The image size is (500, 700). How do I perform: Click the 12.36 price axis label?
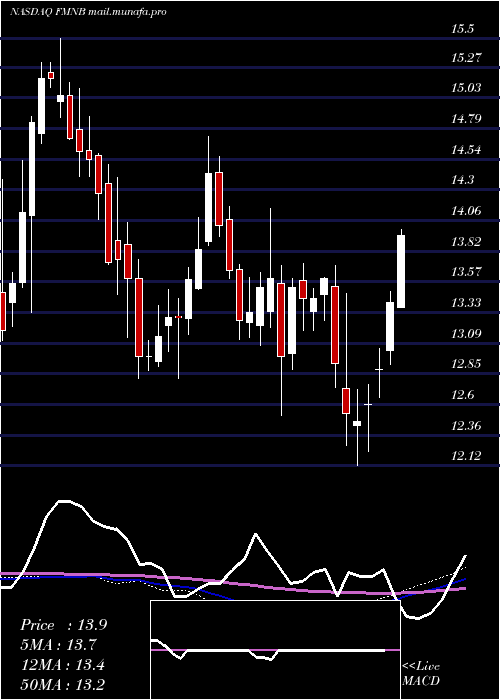[467, 426]
